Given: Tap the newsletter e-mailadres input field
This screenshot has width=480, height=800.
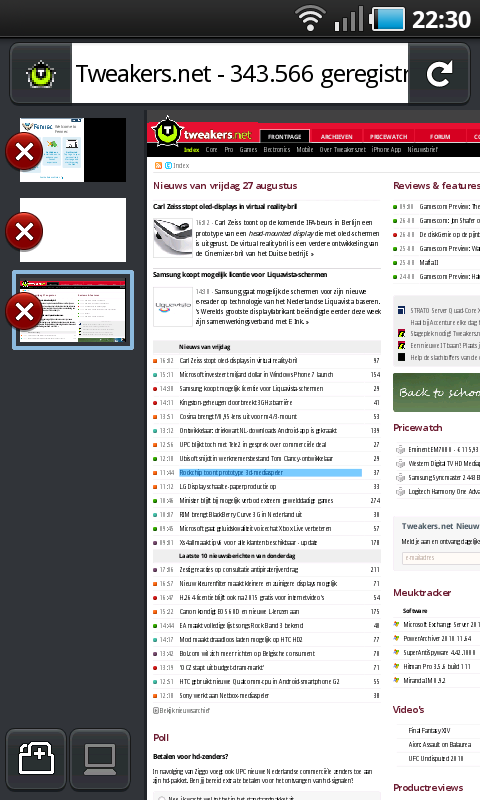Looking at the screenshot, I should tap(441, 558).
